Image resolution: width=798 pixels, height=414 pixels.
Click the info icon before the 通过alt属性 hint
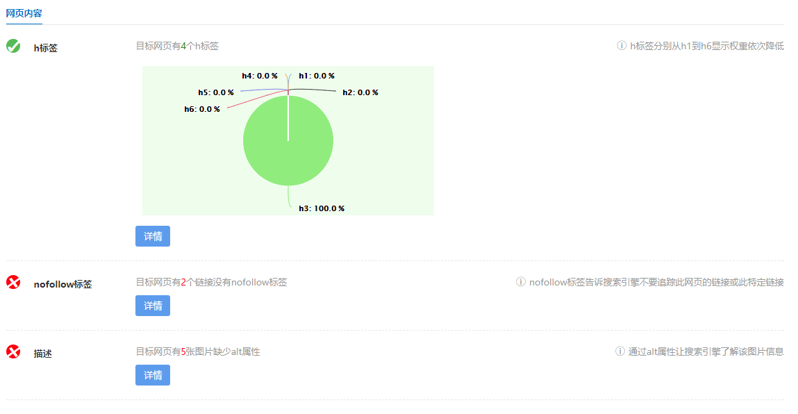click(620, 351)
